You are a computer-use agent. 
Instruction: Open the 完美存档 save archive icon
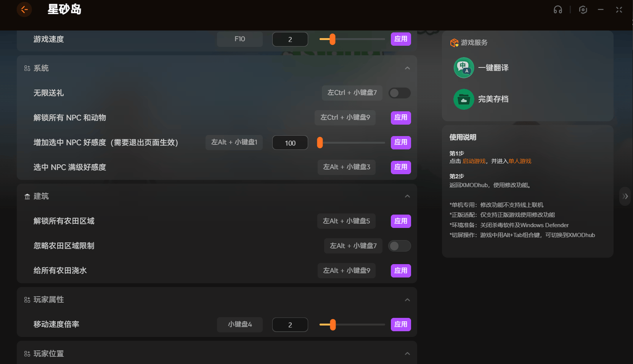464,99
